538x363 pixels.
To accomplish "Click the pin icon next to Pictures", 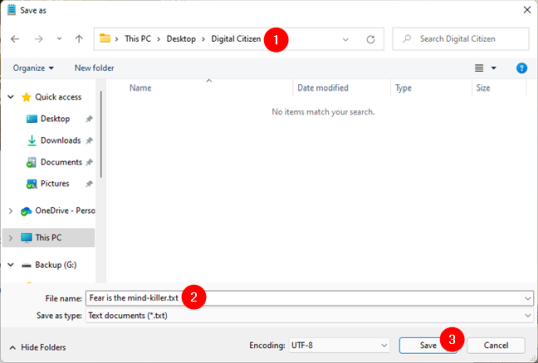I will pos(89,184).
